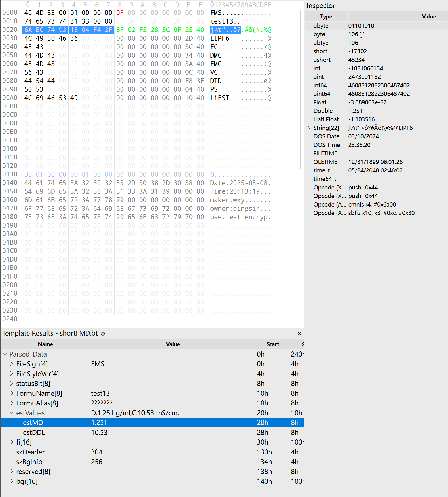Close the Template Results panel
The height and width of the screenshot is (497, 448).
click(299, 334)
